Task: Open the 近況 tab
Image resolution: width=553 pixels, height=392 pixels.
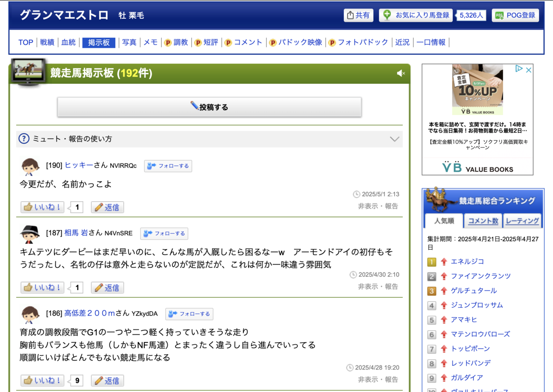Action: (x=402, y=42)
